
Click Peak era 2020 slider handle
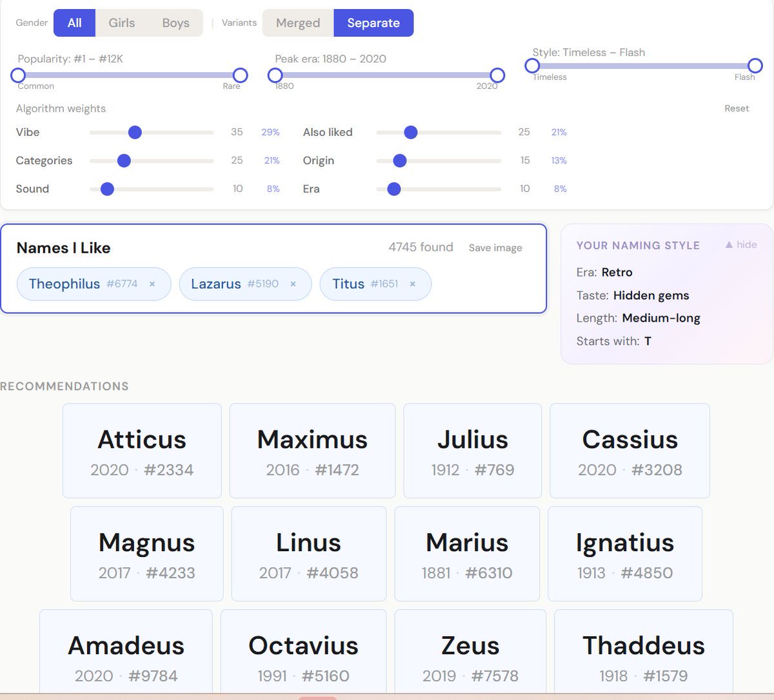coord(497,75)
